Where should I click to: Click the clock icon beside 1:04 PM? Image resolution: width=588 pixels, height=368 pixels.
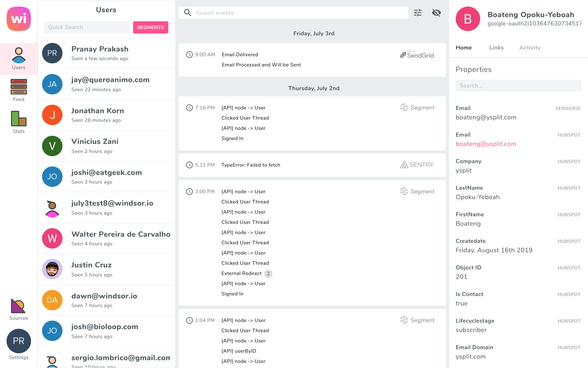point(189,320)
